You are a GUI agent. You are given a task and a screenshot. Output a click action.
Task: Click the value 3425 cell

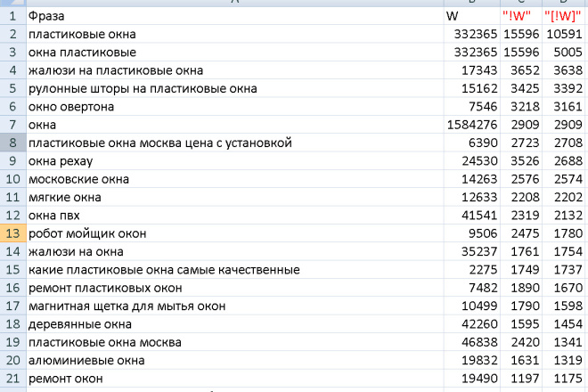pyautogui.click(x=521, y=88)
